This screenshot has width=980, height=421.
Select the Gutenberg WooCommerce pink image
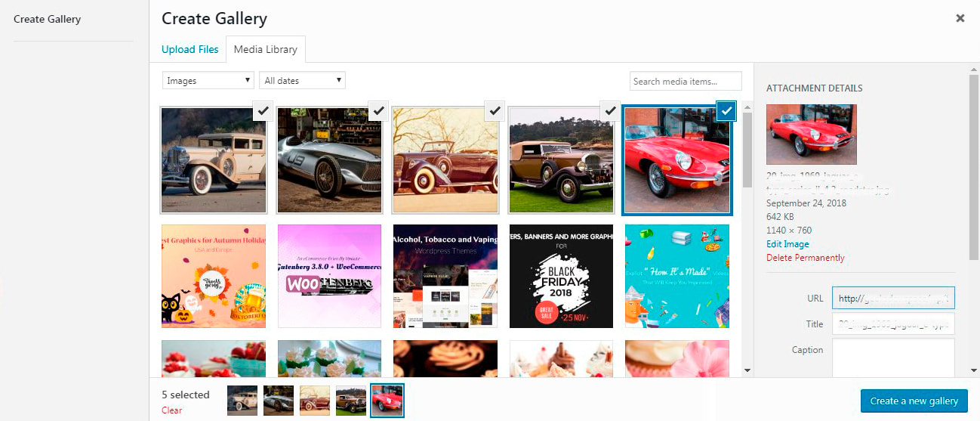pyautogui.click(x=329, y=276)
